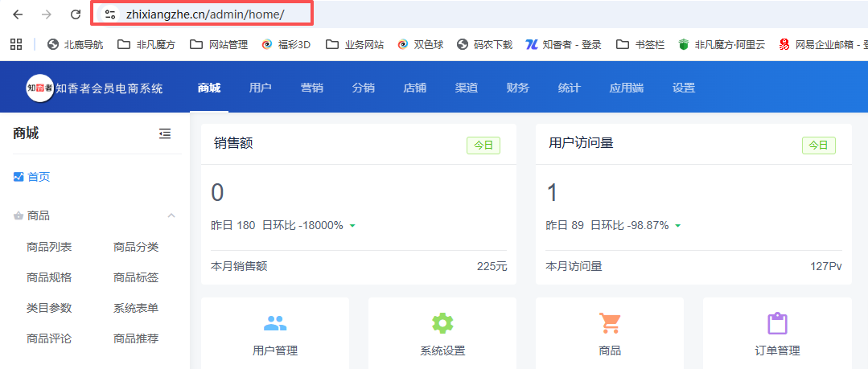Open the 系统设置 shortcut card
Viewport: 868px width, 369px height.
(x=442, y=333)
